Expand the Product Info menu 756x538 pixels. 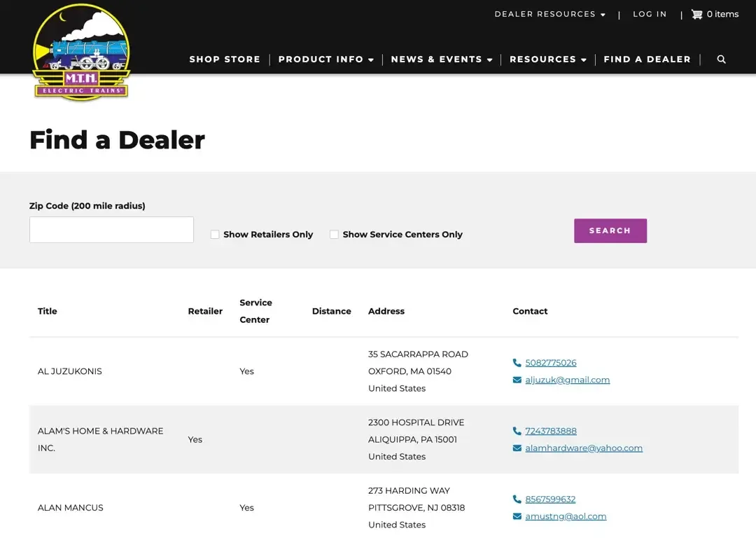pos(326,60)
